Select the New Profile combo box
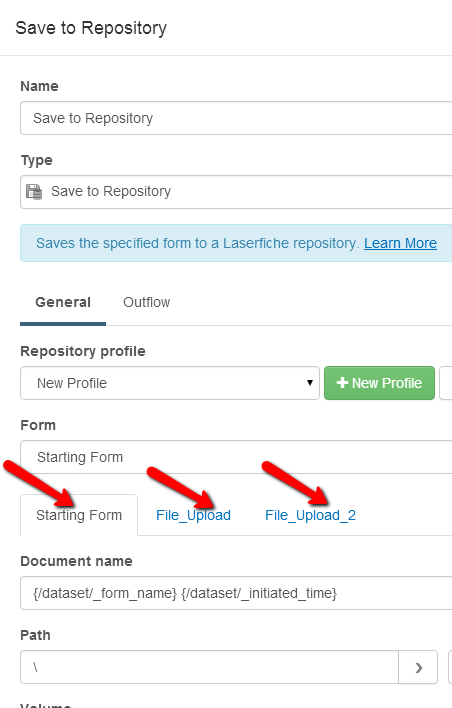This screenshot has width=452, height=708. (x=170, y=383)
